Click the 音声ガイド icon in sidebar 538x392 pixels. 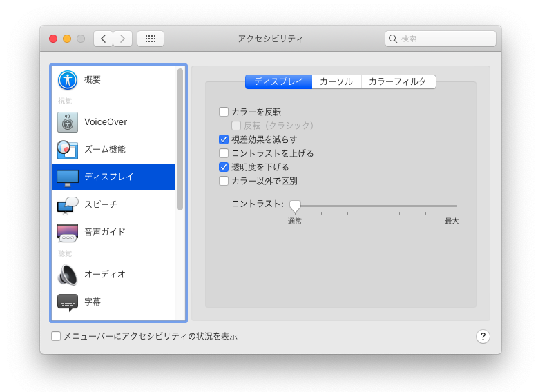click(68, 233)
